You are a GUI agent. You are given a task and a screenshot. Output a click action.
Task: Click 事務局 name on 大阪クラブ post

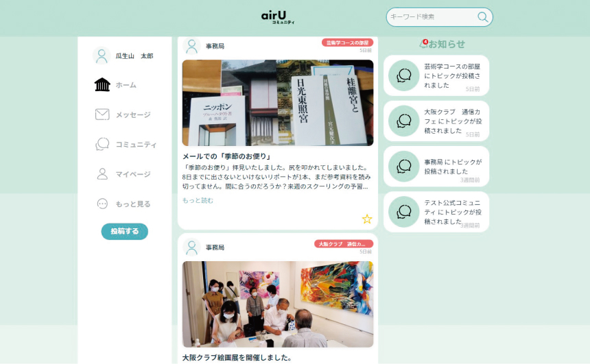215,247
